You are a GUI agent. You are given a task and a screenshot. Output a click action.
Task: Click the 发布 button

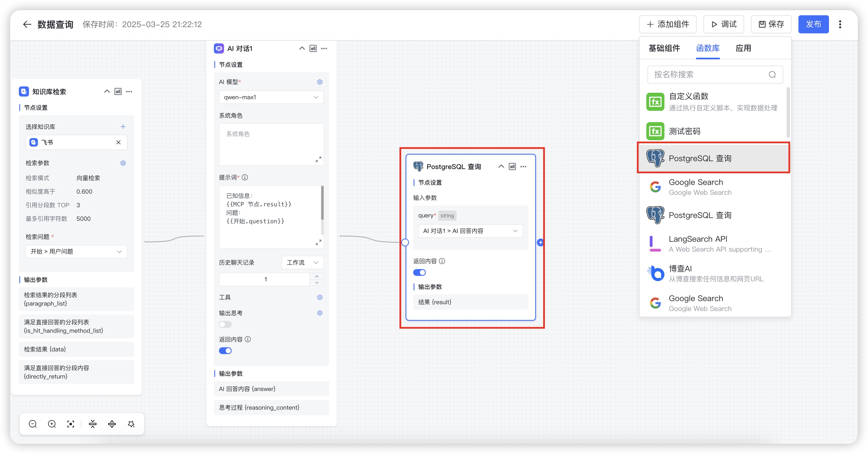(x=813, y=24)
